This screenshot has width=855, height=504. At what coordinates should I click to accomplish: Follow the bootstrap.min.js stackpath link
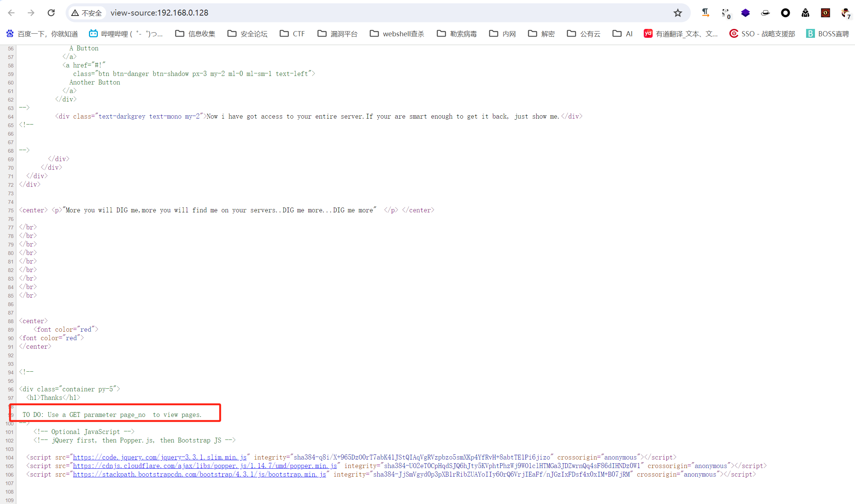click(199, 474)
